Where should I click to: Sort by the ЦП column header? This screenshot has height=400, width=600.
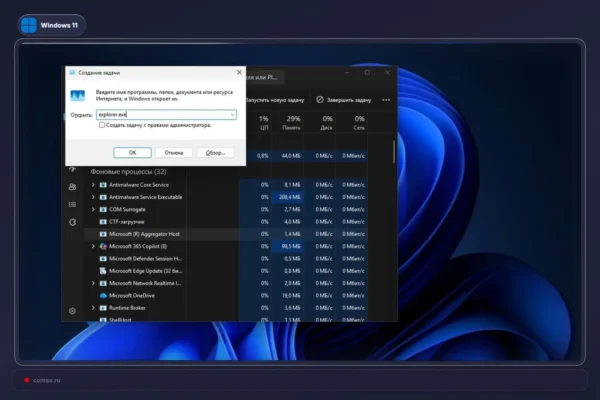pyautogui.click(x=263, y=123)
